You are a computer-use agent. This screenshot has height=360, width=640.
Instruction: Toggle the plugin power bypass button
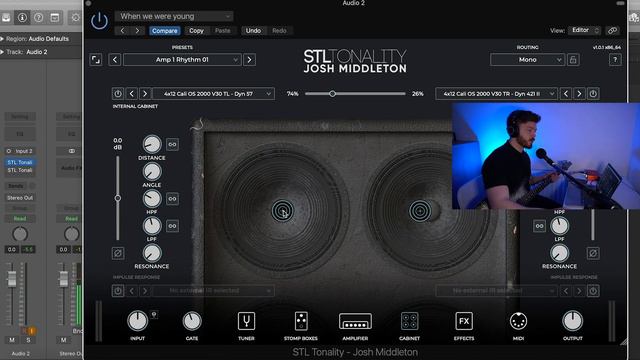tap(99, 21)
